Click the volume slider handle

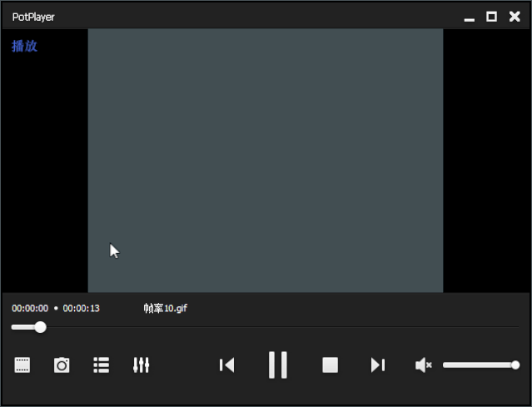[x=515, y=365]
